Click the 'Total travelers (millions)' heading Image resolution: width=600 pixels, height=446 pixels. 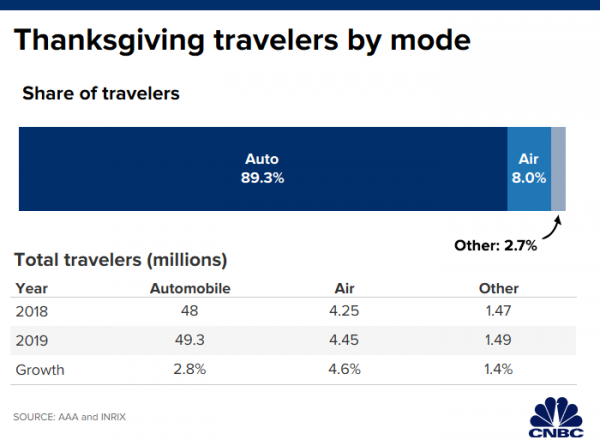120,261
